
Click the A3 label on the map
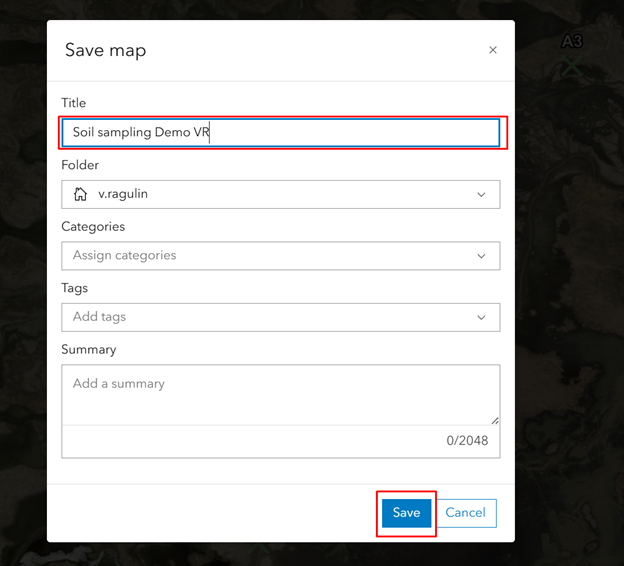click(x=572, y=41)
